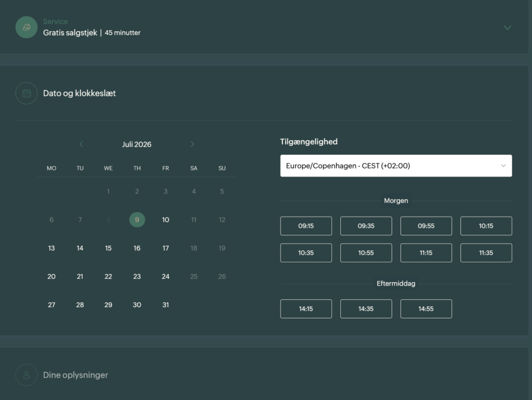Select the 11:35 time slot
Image resolution: width=532 pixels, height=400 pixels.
tap(486, 253)
